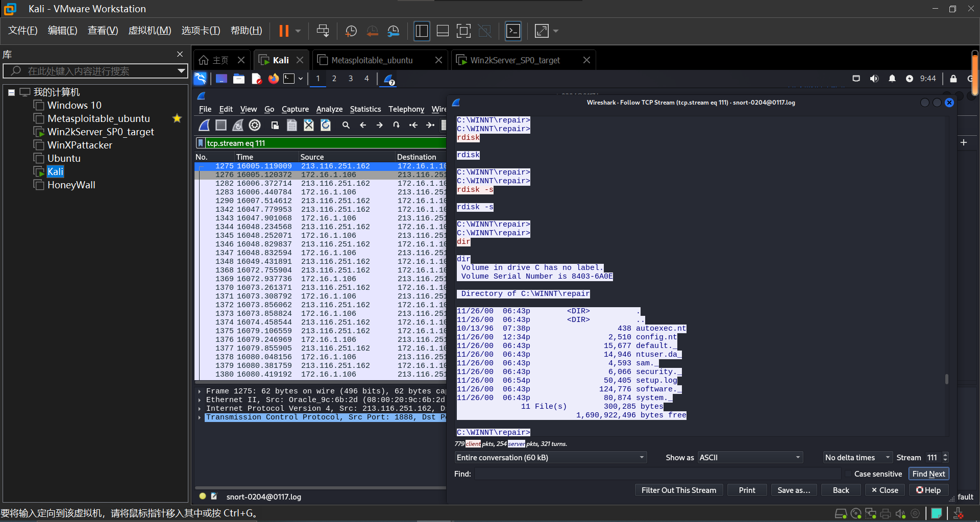Open the terminal emulator in Kali panel

289,79
